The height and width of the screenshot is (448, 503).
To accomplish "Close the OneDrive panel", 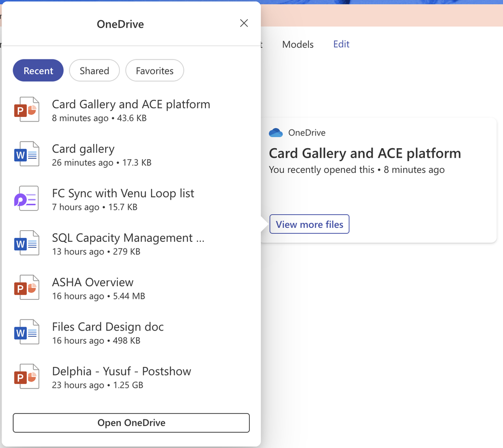I will coord(244,23).
